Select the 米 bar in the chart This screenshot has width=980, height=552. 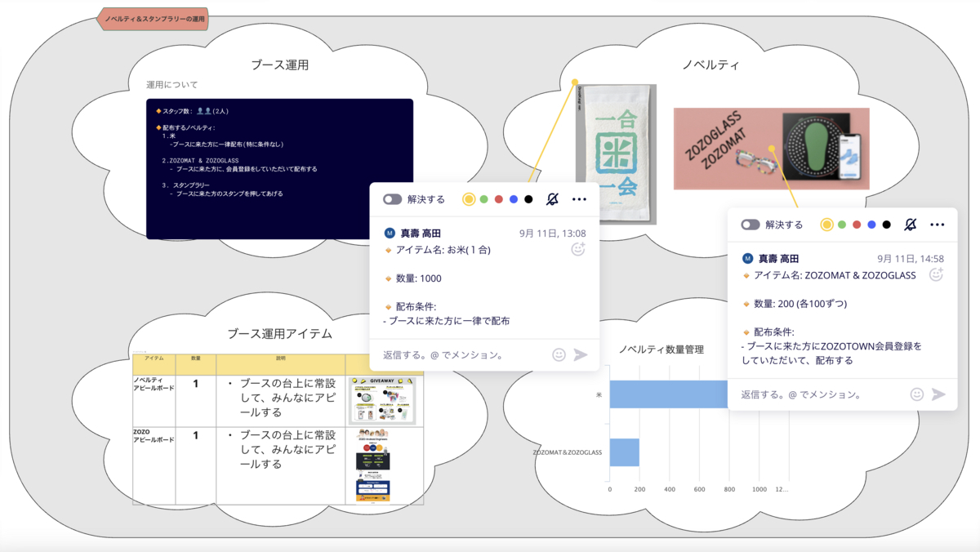pyautogui.click(x=668, y=394)
